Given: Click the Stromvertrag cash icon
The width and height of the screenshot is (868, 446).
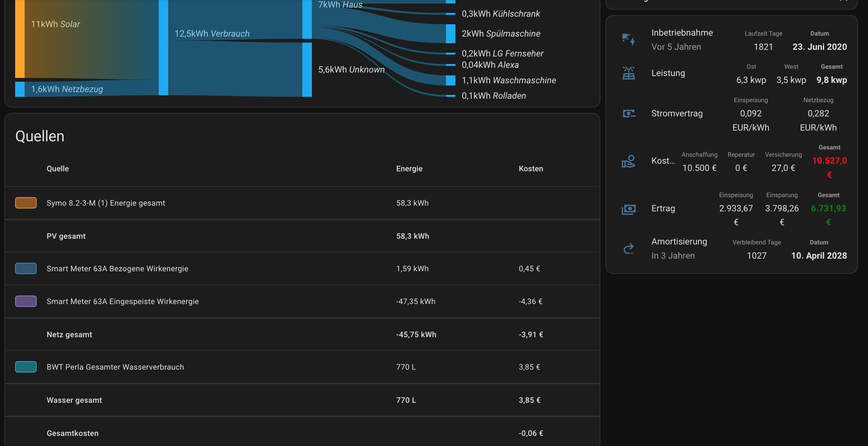Looking at the screenshot, I should click(x=628, y=114).
